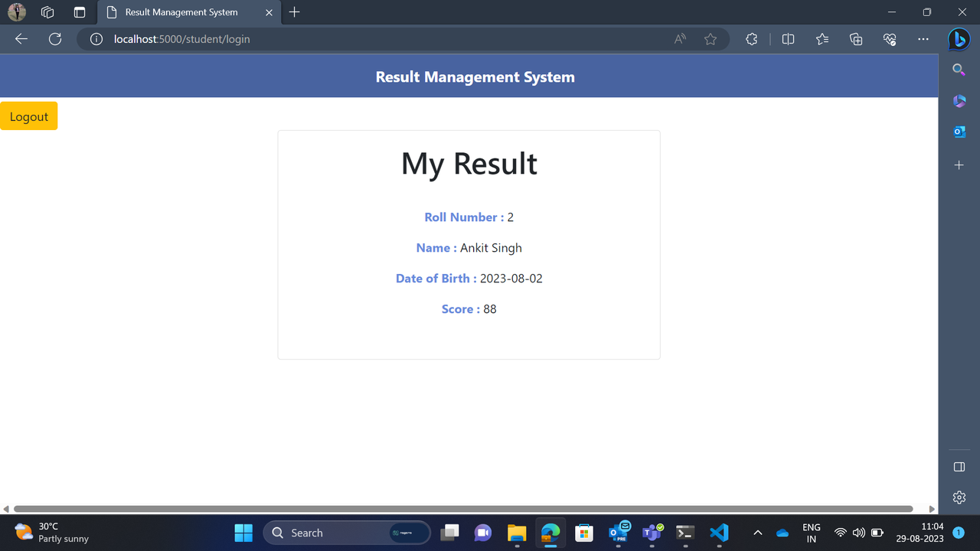Screen dimensions: 980x551
Task: Reload the page with the refresh button
Action: coord(54,39)
